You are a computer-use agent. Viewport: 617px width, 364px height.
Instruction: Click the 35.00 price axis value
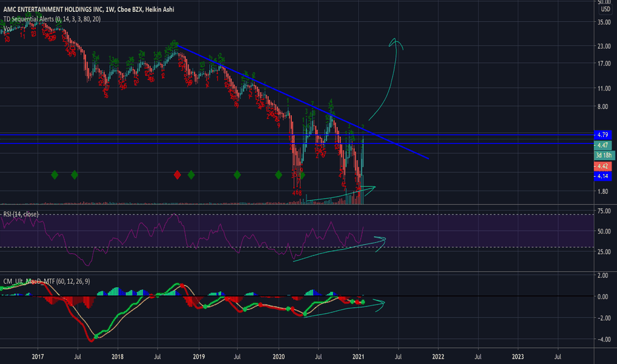[x=604, y=22]
